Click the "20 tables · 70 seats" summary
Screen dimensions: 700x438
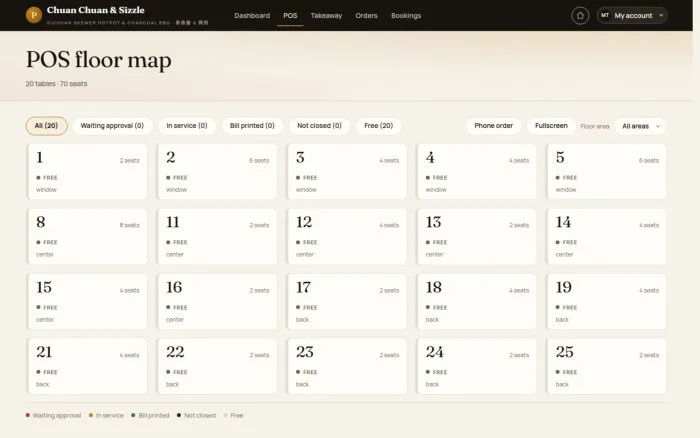(56, 83)
